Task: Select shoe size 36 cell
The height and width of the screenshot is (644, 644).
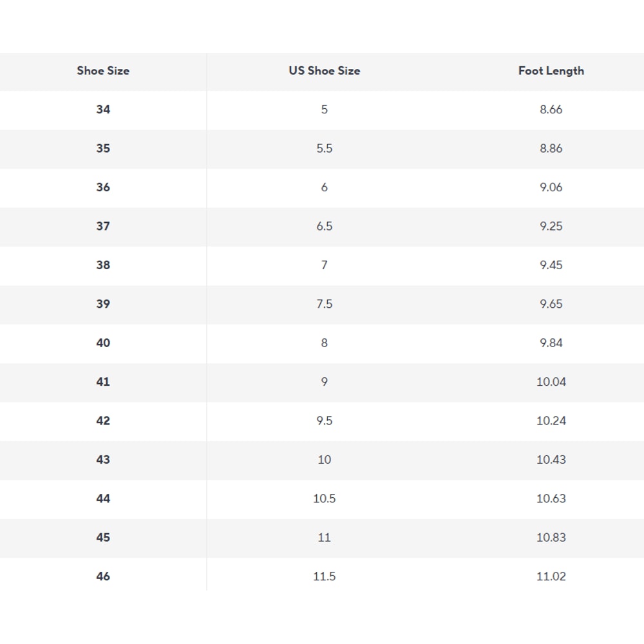Action: click(103, 187)
